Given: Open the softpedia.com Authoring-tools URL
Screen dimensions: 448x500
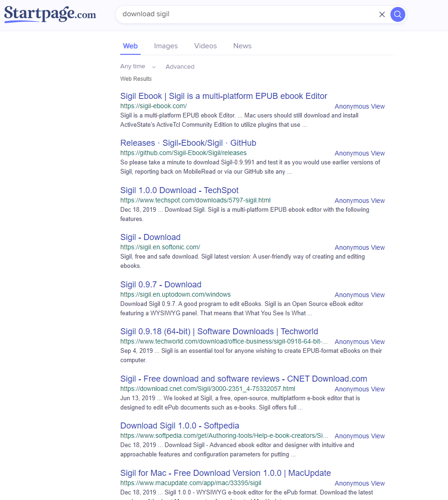Looking at the screenshot, I should 224,435.
